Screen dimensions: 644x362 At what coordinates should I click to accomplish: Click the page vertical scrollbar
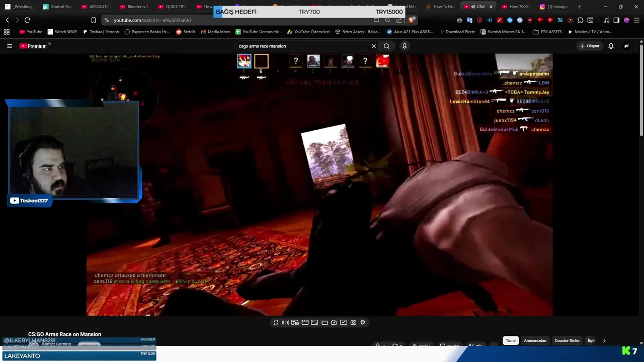(641, 90)
